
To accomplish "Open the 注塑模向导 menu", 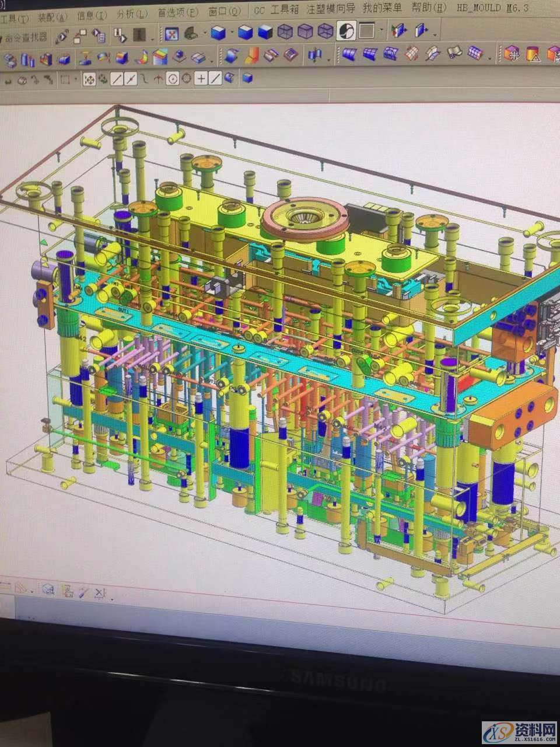I will coord(330,8).
